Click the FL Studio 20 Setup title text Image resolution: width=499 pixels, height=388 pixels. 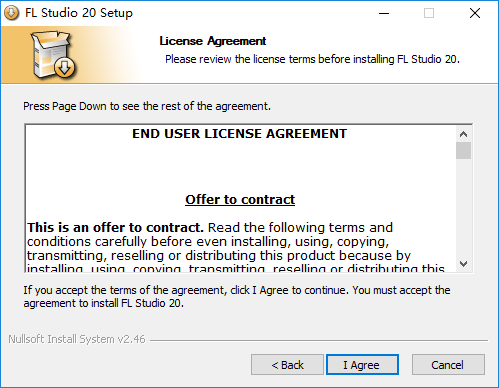pyautogui.click(x=79, y=13)
